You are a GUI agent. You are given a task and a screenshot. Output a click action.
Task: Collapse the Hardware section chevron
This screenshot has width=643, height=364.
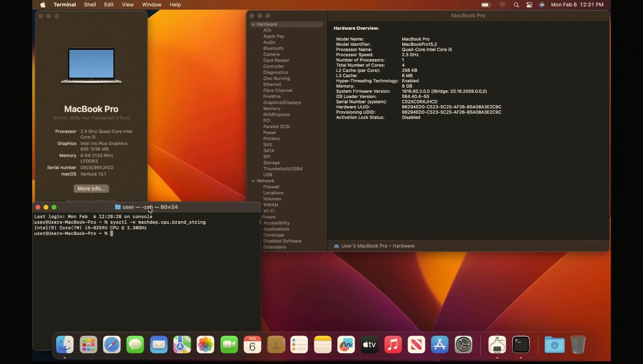click(253, 25)
